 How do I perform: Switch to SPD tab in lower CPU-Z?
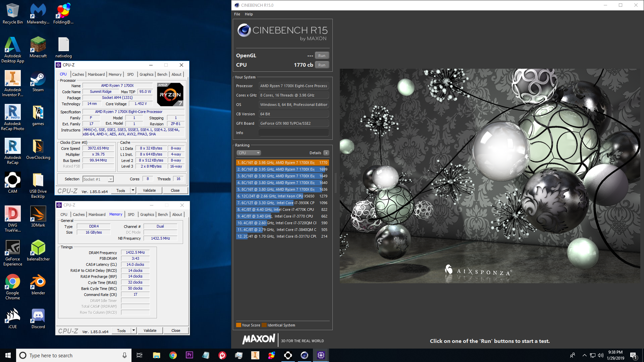tap(131, 215)
